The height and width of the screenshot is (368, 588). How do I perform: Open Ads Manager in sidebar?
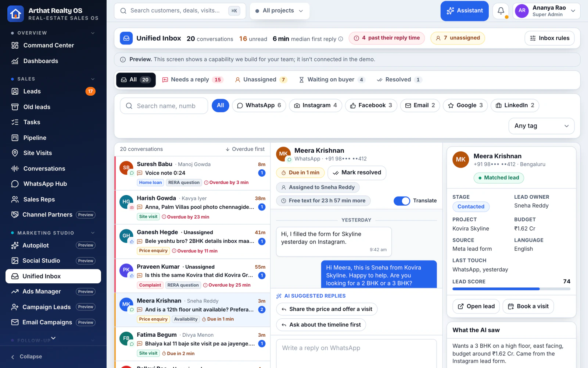(x=53, y=291)
